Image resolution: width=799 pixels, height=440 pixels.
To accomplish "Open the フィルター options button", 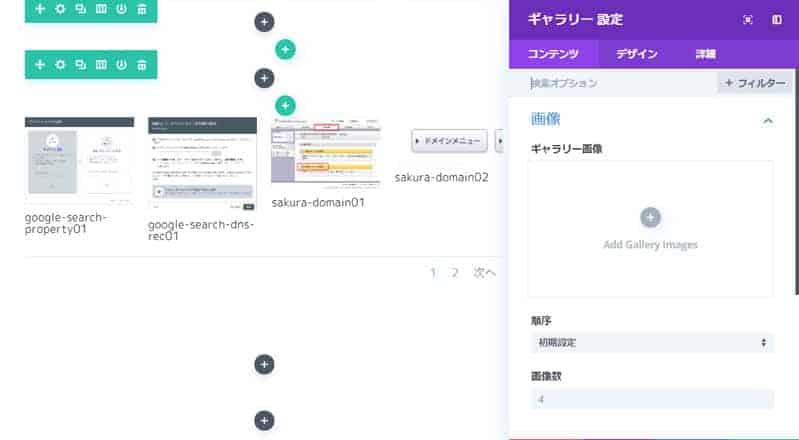I will (x=755, y=83).
